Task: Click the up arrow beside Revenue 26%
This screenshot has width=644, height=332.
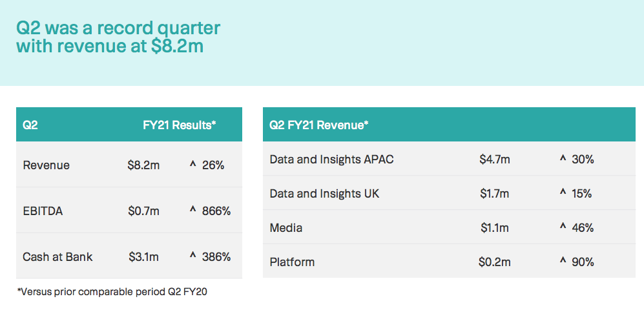Action: (192, 164)
